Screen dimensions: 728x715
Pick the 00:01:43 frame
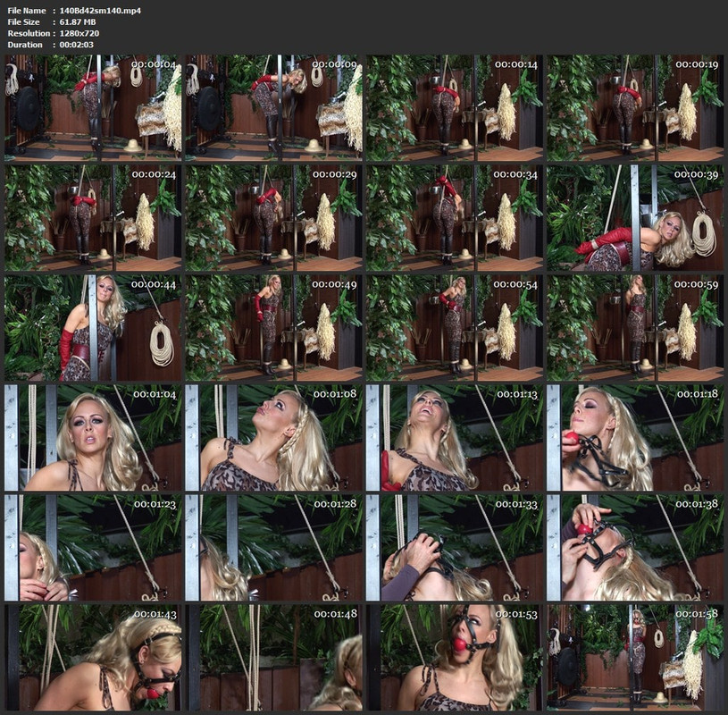(93, 658)
